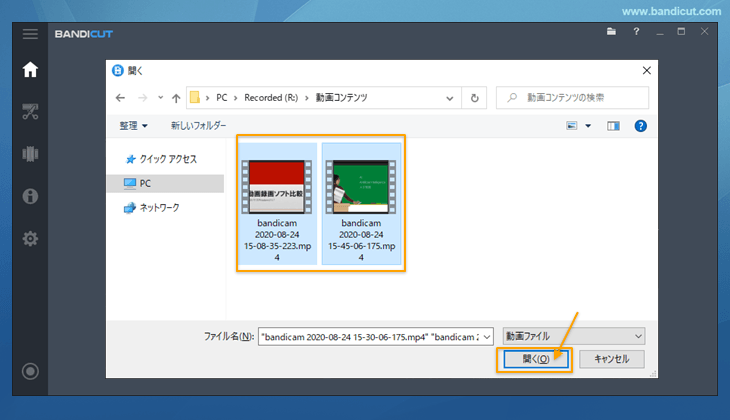Image resolution: width=730 pixels, height=420 pixels.
Task: Click 動画コンテンツ in address path
Action: tap(342, 98)
